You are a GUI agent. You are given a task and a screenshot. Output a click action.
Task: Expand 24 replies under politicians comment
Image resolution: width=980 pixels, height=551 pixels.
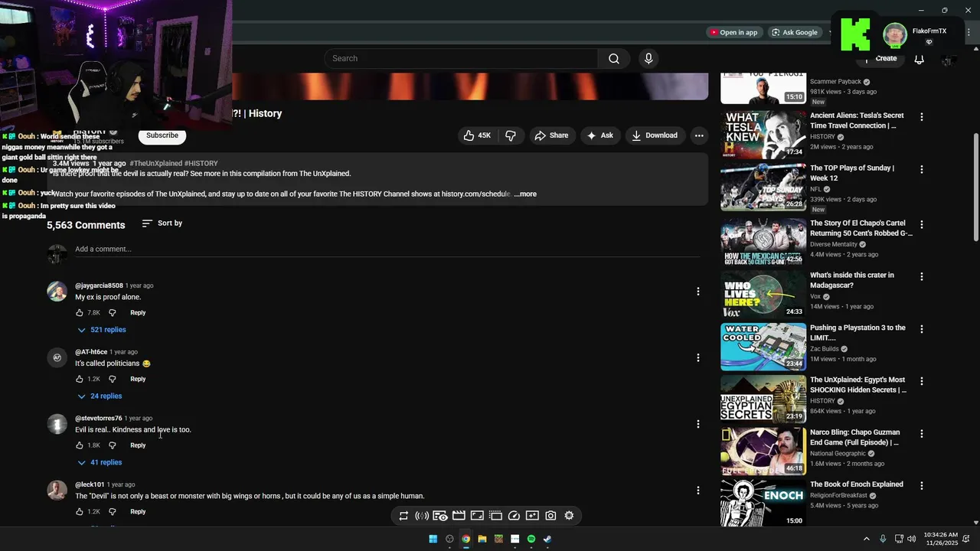click(x=100, y=396)
